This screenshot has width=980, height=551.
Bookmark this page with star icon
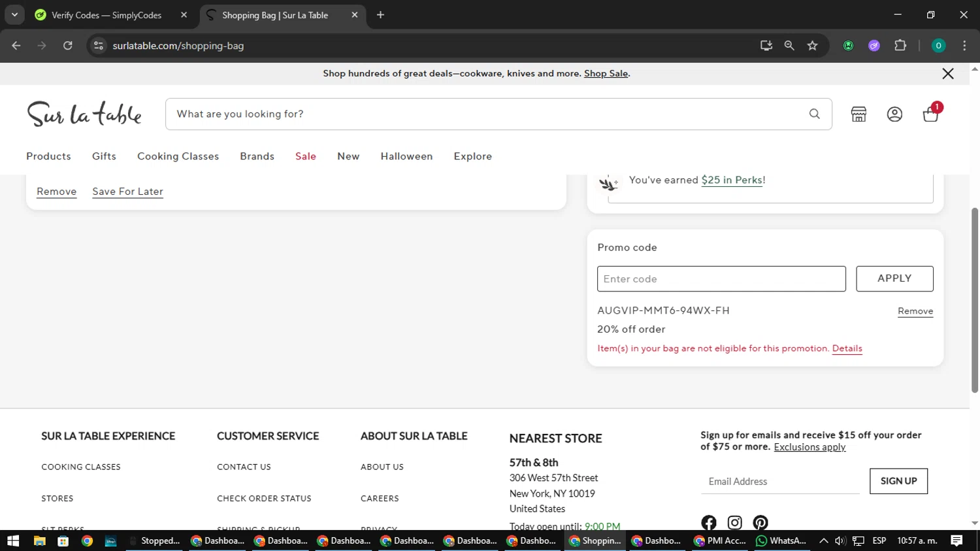[x=812, y=46]
